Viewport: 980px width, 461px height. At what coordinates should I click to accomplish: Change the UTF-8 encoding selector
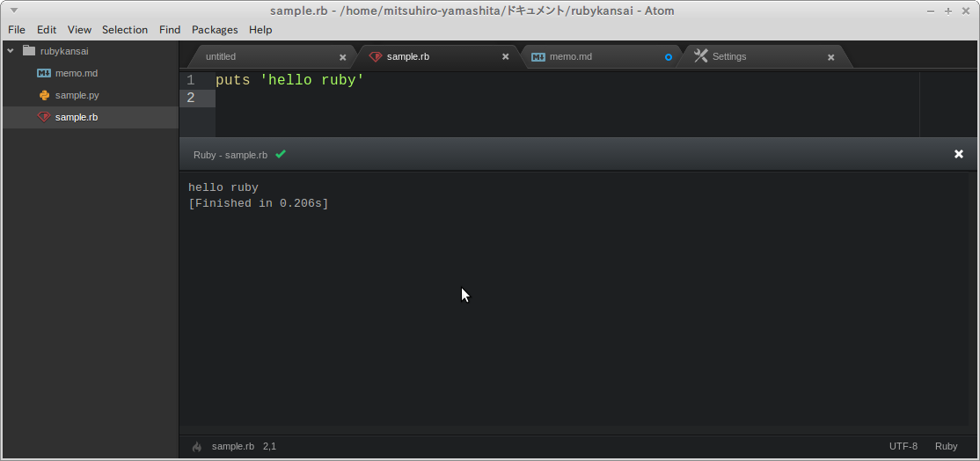point(903,447)
